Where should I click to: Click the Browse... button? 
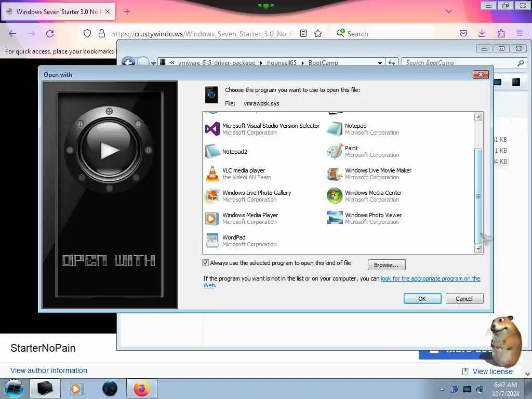pos(387,264)
